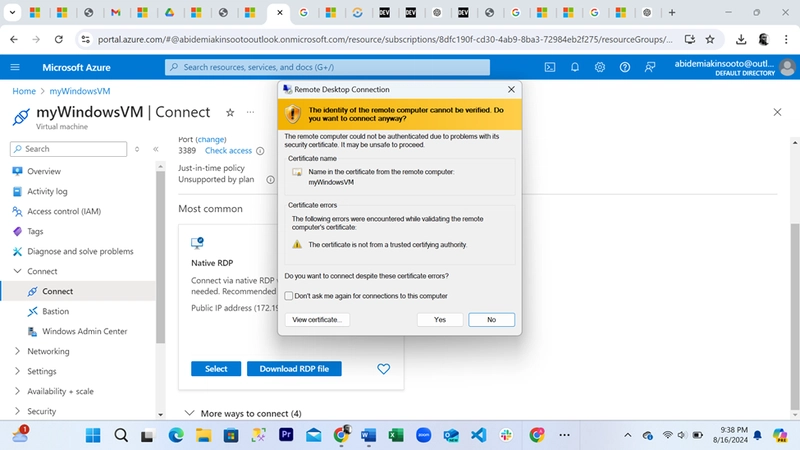800x450 pixels.
Task: Click the myWindowsVM breadcrumb link
Action: 80,91
